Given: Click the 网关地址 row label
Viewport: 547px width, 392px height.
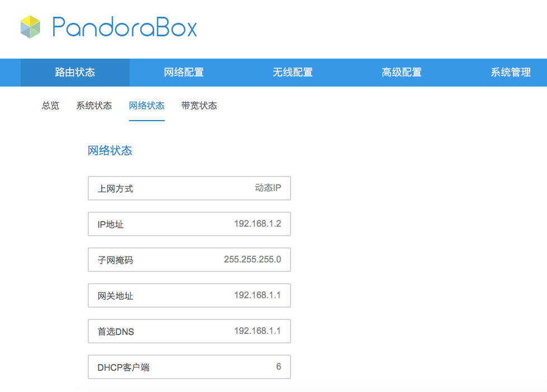Looking at the screenshot, I should click(x=115, y=296).
